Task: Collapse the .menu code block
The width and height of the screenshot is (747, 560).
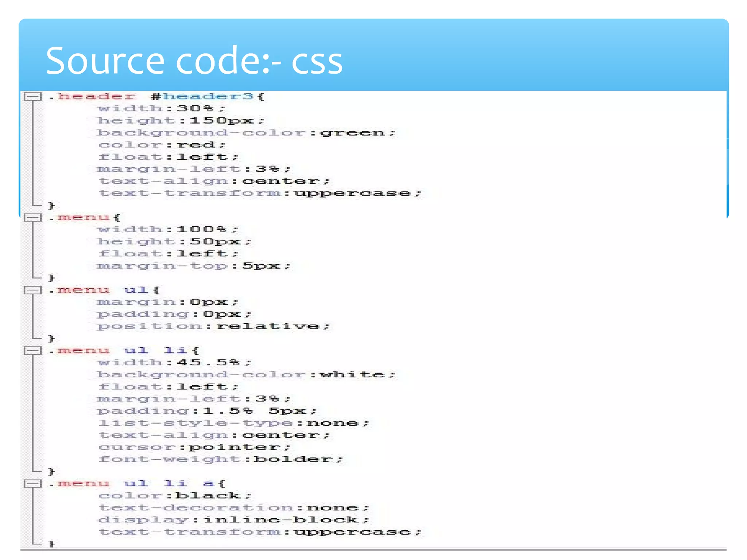Action: [x=32, y=218]
